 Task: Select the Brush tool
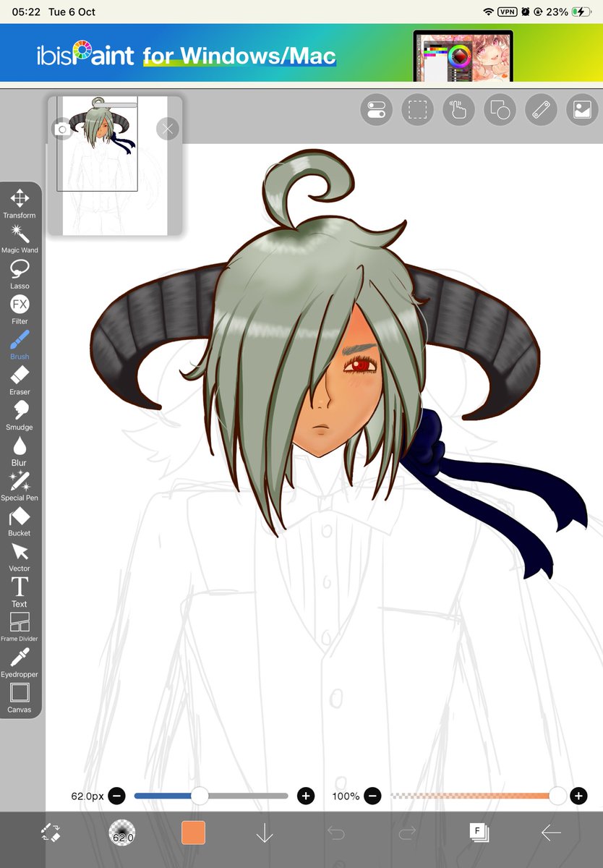coord(20,345)
